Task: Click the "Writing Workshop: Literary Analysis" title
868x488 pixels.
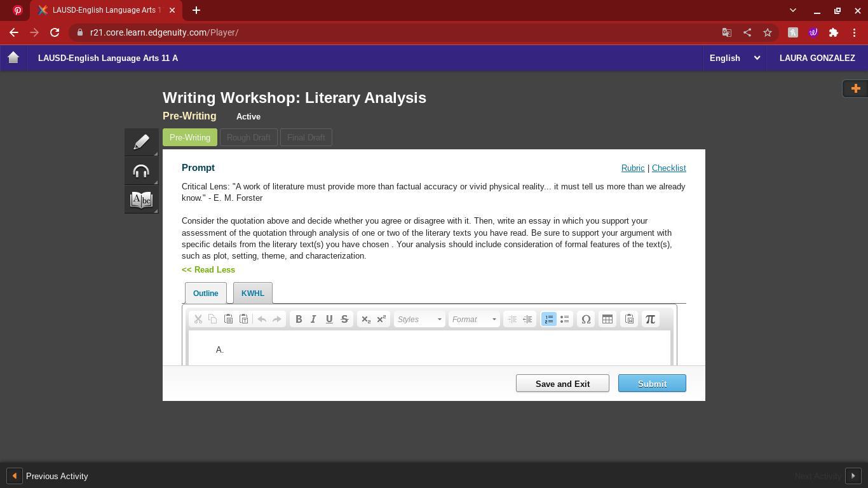Action: pos(294,98)
